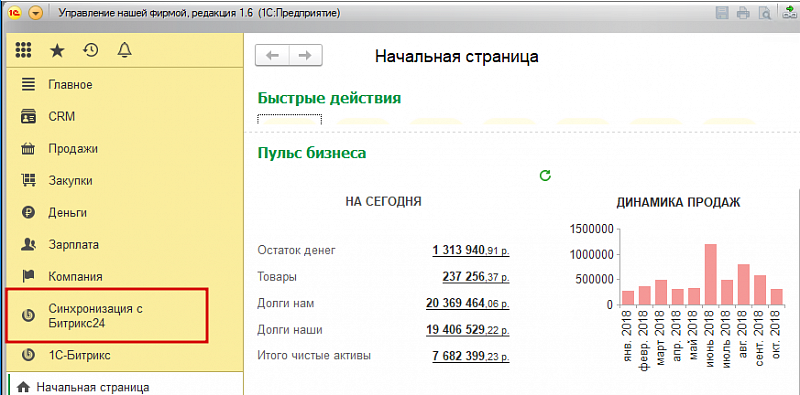The image size is (800, 395).
Task: Click the save diskette icon in title bar
Action: [x=722, y=13]
